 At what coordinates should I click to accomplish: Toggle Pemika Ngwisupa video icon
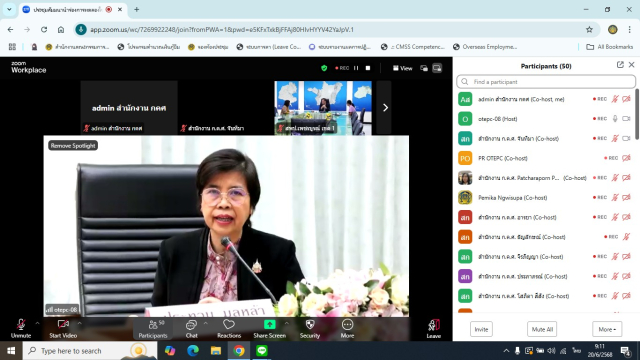626,198
